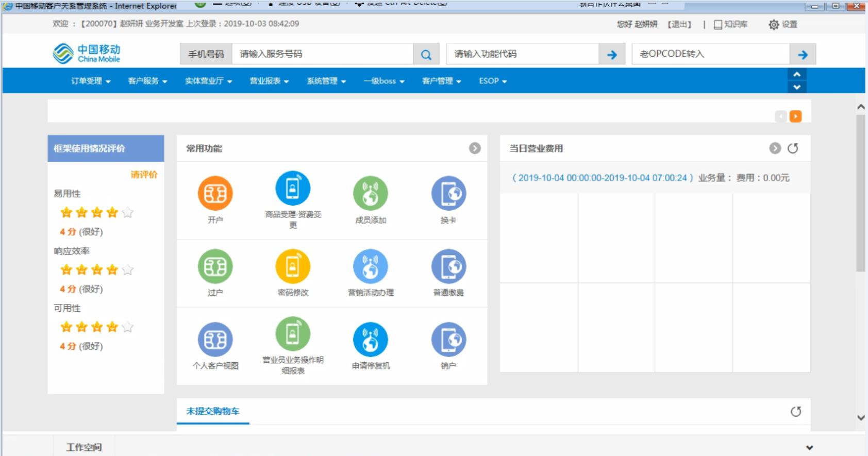Click the 当日营业费用 heading

coord(536,148)
